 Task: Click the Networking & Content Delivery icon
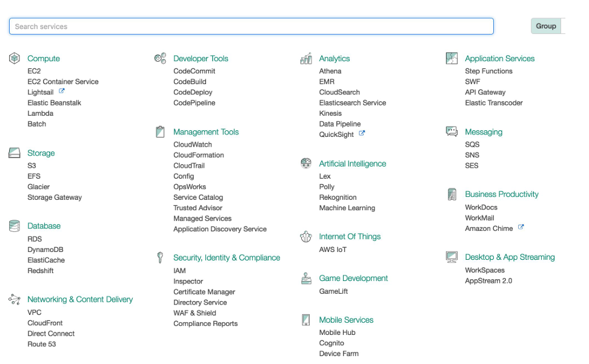point(15,299)
